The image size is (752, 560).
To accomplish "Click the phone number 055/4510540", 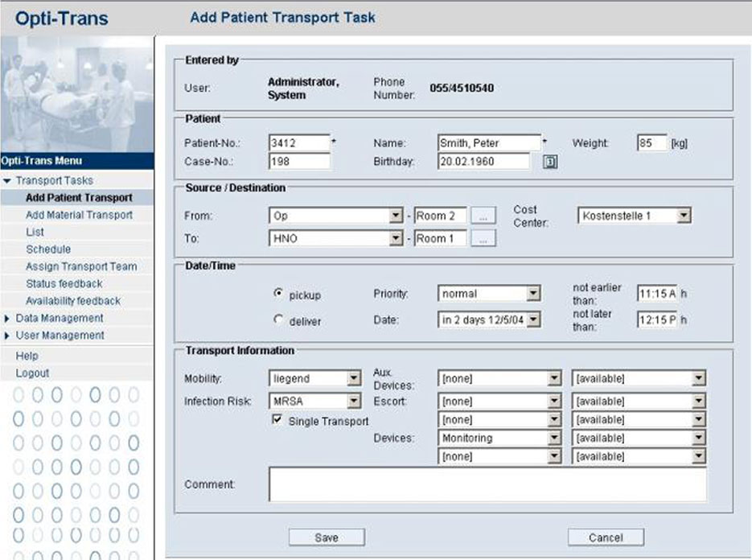I will click(462, 89).
